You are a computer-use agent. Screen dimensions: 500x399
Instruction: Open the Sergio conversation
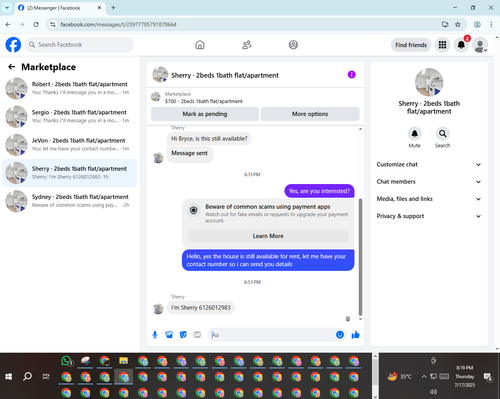point(69,117)
